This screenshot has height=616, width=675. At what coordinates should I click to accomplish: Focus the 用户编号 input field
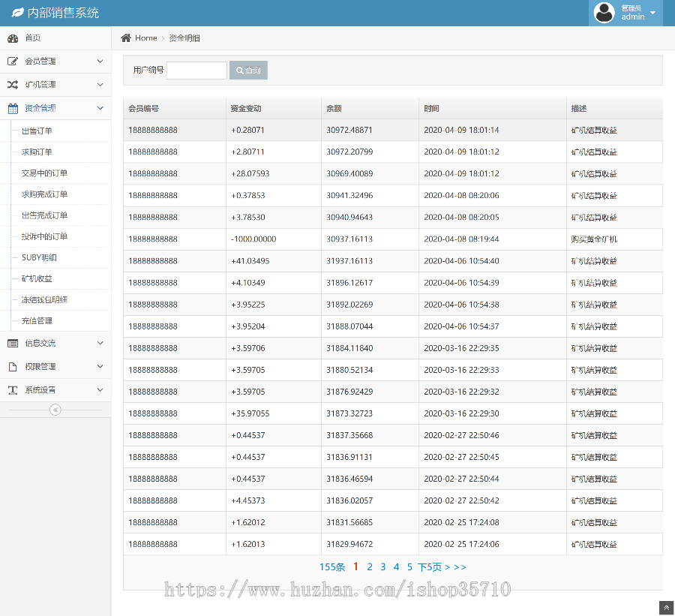(x=196, y=71)
